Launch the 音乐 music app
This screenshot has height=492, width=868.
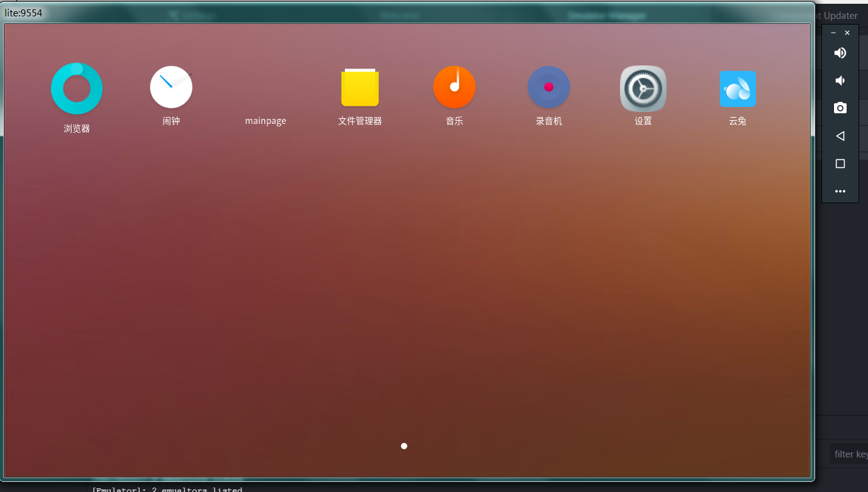click(454, 87)
